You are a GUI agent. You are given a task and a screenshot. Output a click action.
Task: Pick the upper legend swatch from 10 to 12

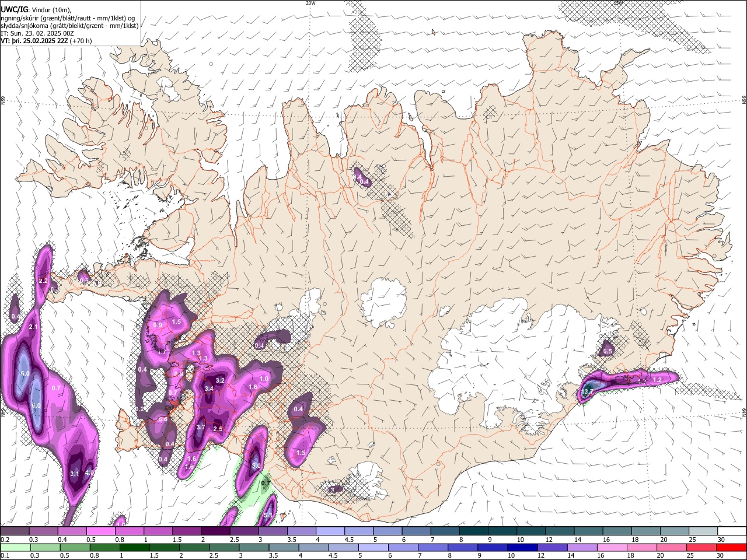pos(532,531)
